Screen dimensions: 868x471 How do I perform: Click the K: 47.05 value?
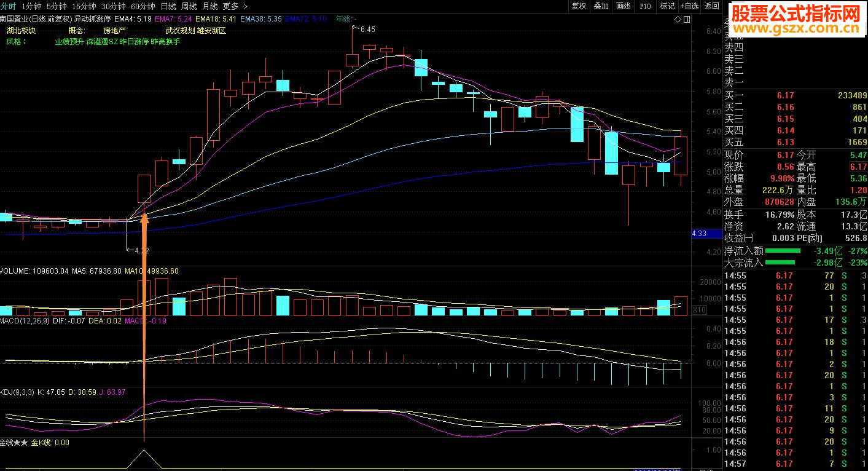pos(52,392)
